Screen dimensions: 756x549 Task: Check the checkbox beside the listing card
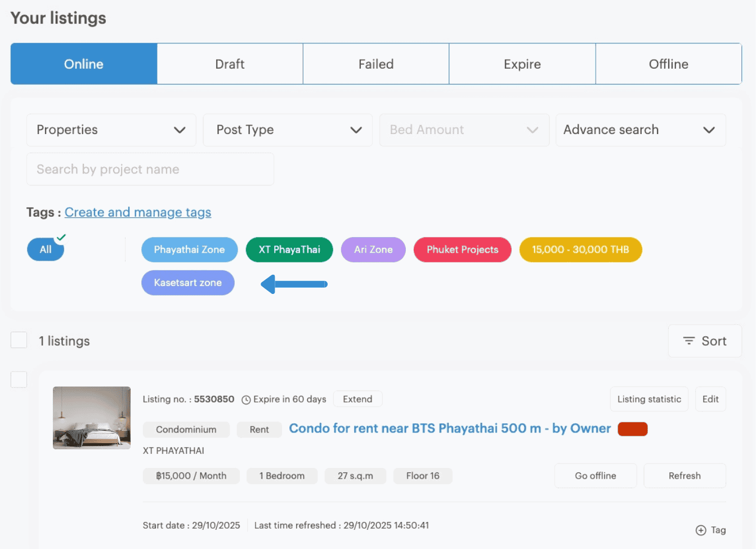19,379
